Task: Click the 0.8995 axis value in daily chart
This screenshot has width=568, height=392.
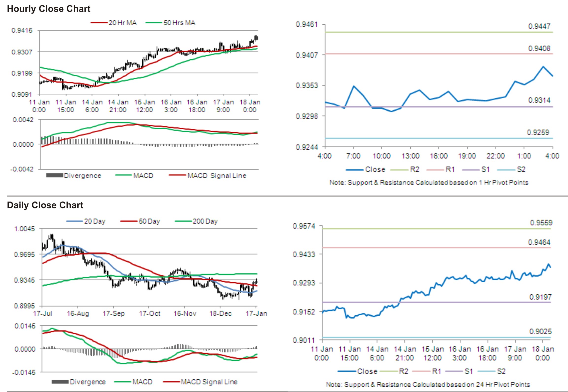Action: (x=25, y=306)
